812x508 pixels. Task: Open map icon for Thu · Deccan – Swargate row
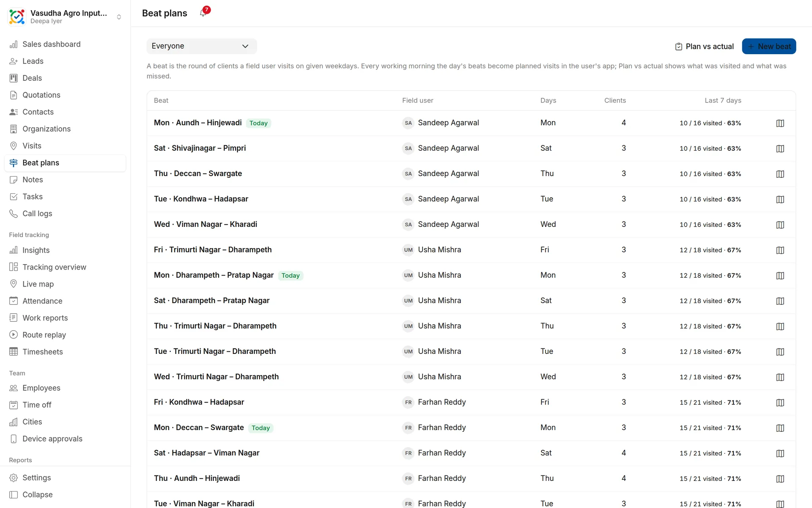(x=780, y=174)
